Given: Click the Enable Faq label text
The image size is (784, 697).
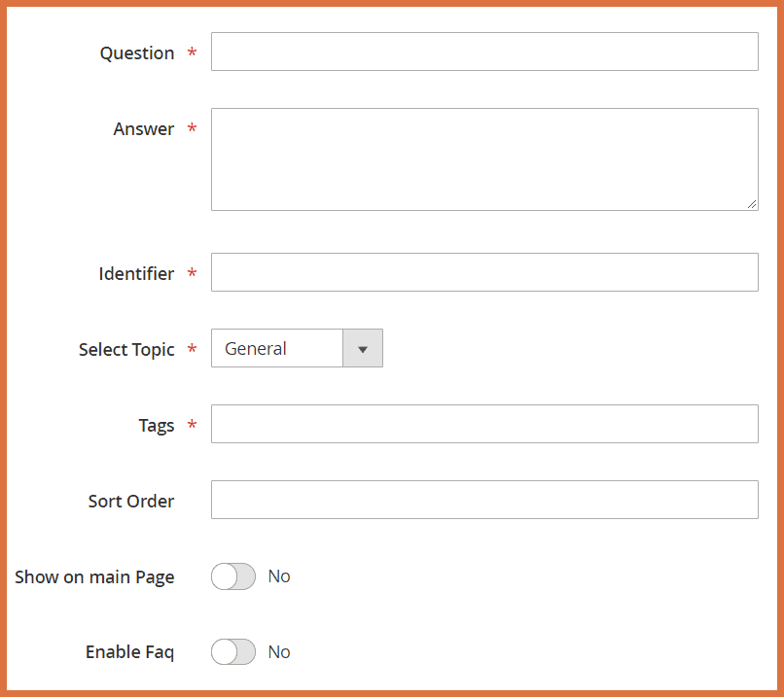Looking at the screenshot, I should pos(129,653).
